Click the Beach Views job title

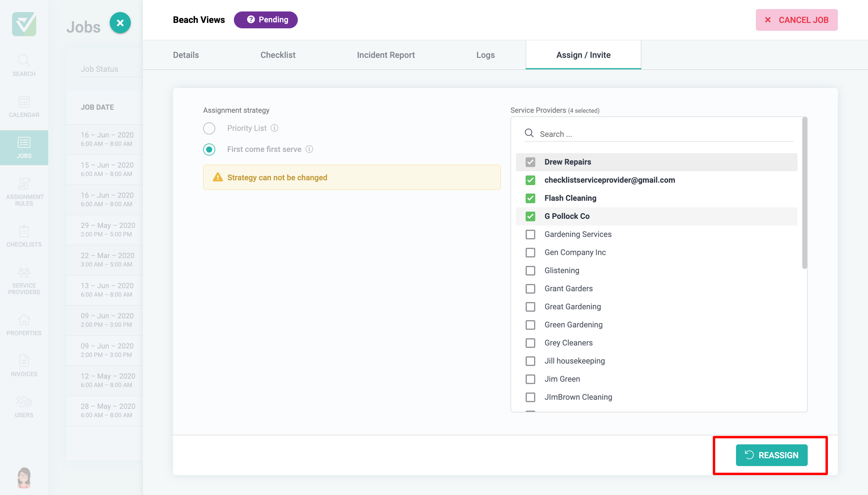[x=199, y=20]
